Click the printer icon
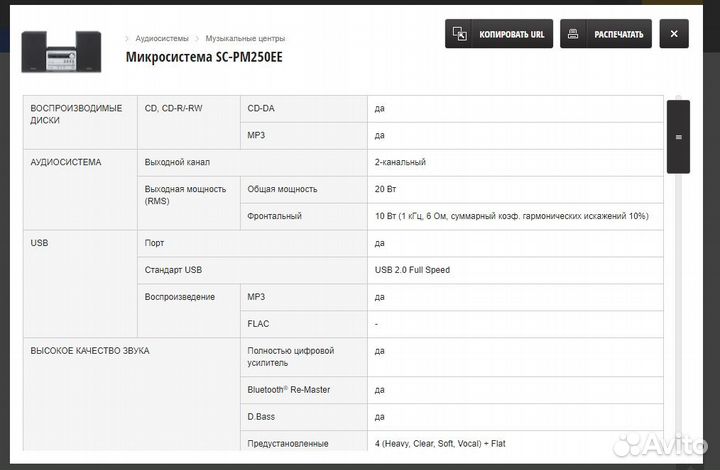The height and width of the screenshot is (470, 720). coord(573,34)
